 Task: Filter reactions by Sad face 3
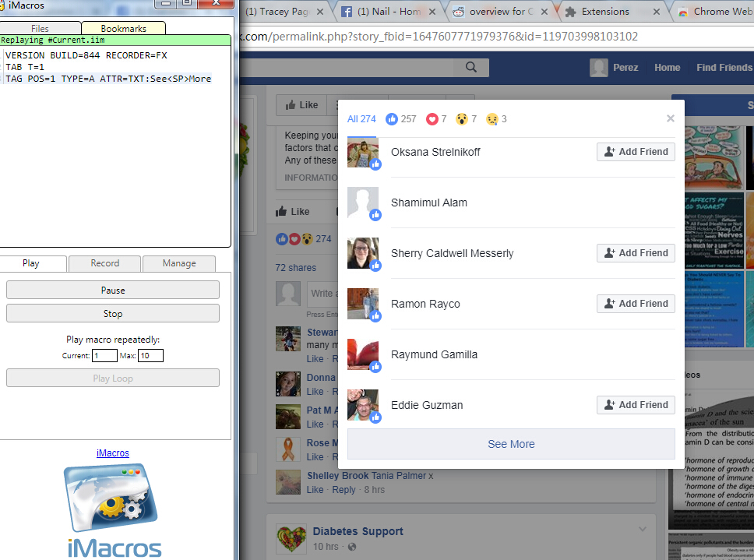496,118
